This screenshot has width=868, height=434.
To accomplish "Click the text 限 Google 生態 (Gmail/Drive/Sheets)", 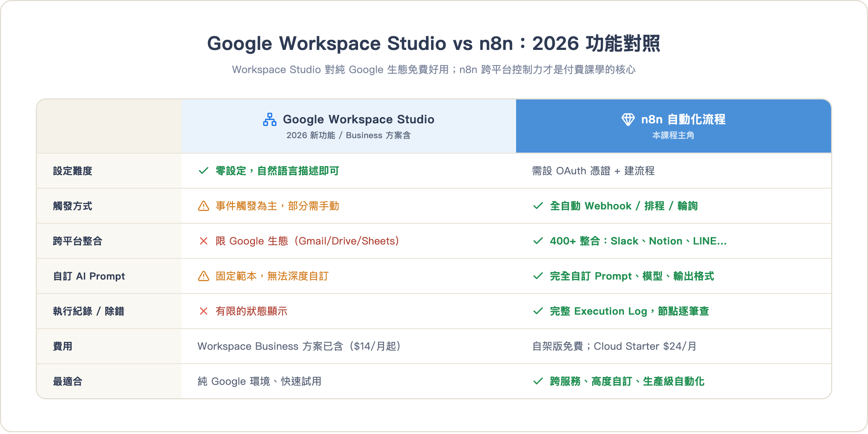I will click(308, 241).
